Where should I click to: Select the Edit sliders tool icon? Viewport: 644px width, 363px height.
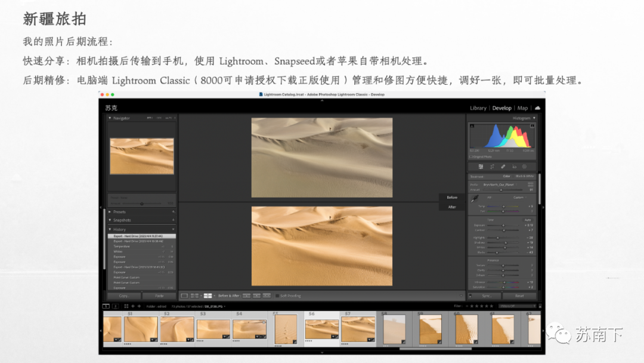click(481, 167)
